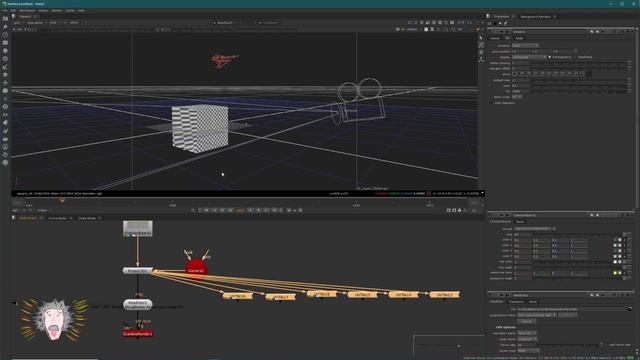This screenshot has height=360, width=640.
Task: Click the Reload button in ReadGeo1 properties
Action: (x=526, y=321)
